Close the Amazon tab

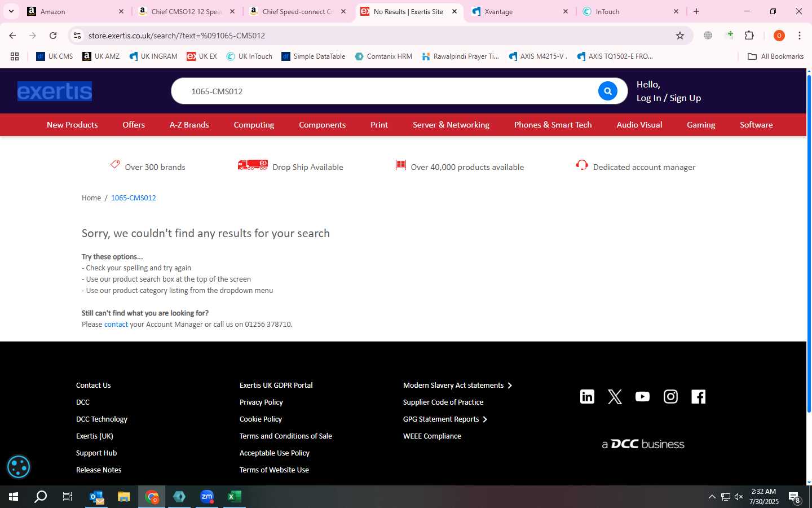[x=121, y=11]
